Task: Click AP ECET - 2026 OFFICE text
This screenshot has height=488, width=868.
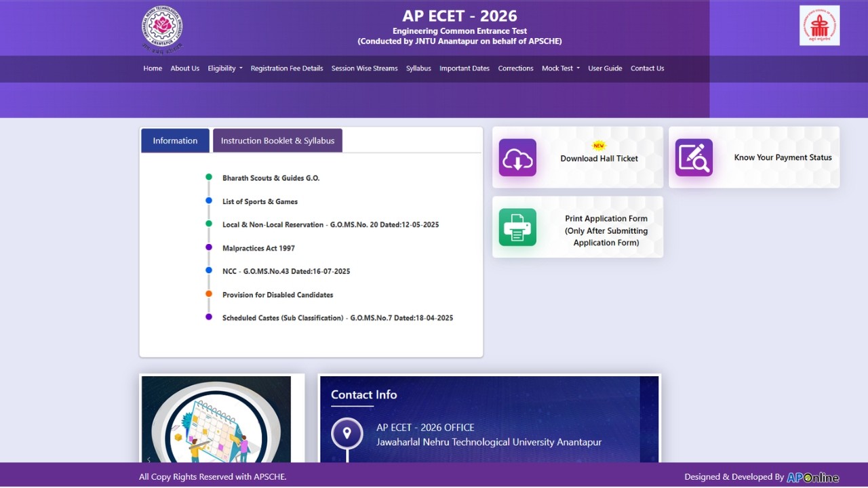Action: (425, 428)
